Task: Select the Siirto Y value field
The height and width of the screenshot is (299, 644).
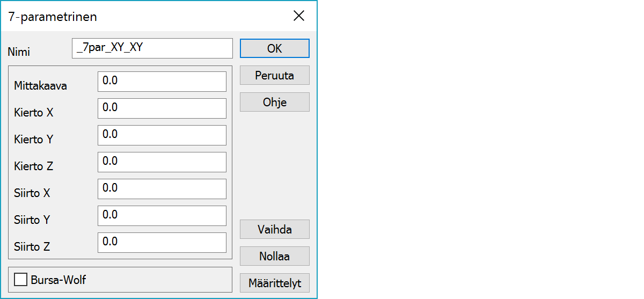Action: (x=162, y=216)
